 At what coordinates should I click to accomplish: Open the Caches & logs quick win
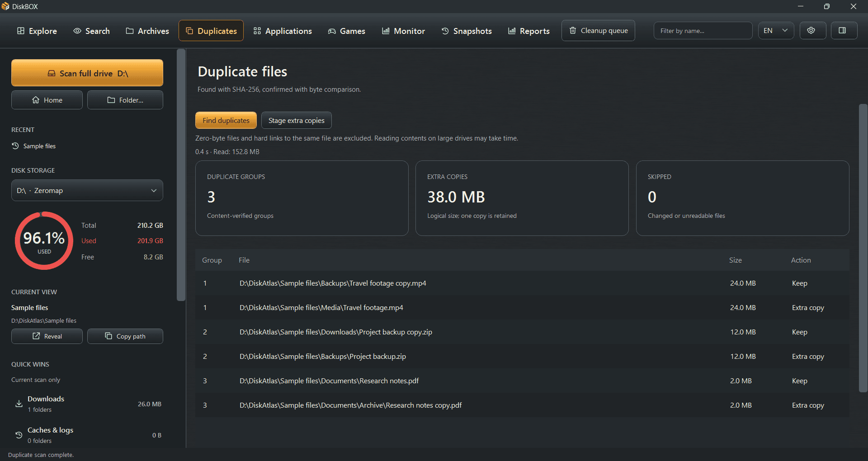87,435
